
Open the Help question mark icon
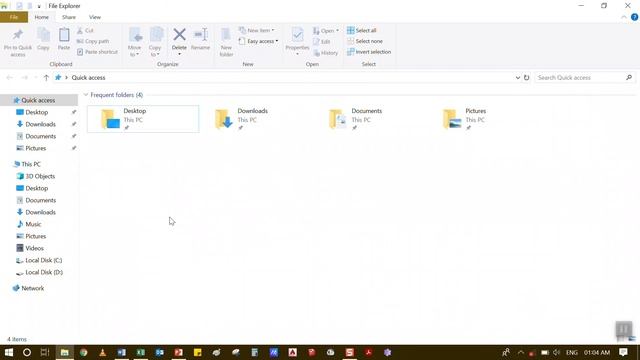(634, 17)
